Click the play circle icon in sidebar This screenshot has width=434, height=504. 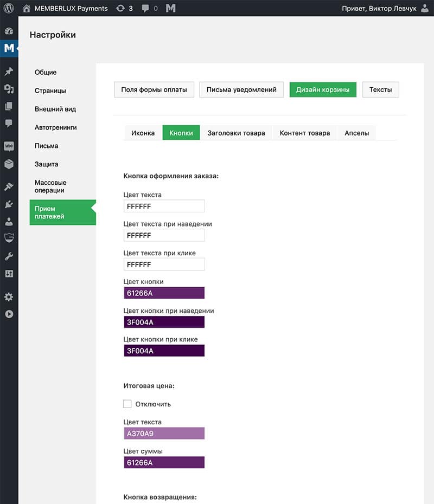tap(9, 314)
